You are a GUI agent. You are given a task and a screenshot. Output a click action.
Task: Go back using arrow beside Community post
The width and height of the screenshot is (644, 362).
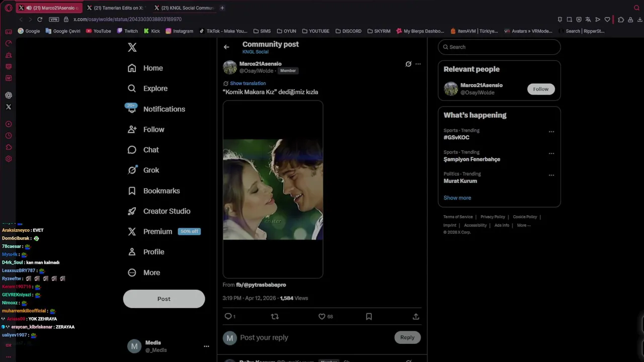coord(226,47)
